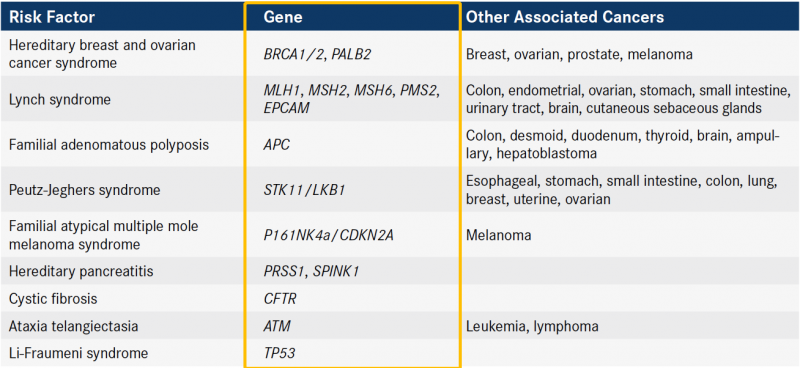The height and width of the screenshot is (368, 800).
Task: Select the Cystic fibrosis row label
Action: (x=53, y=298)
